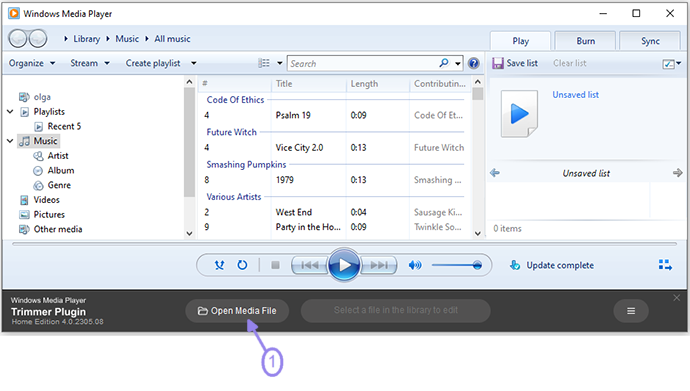Click Code Of Ethics album header

click(x=235, y=100)
